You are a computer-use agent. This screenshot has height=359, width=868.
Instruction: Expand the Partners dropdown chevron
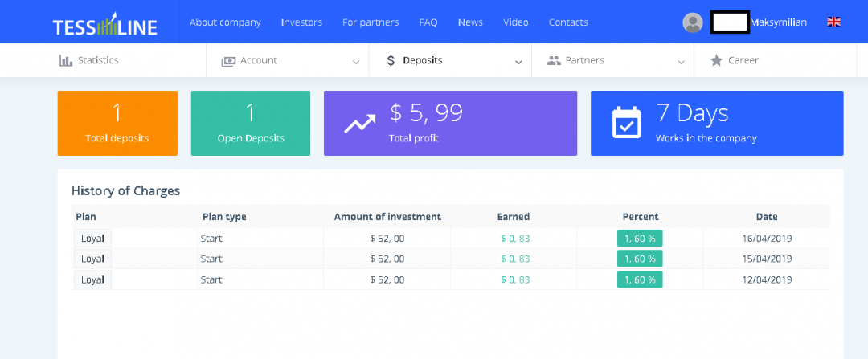681,62
